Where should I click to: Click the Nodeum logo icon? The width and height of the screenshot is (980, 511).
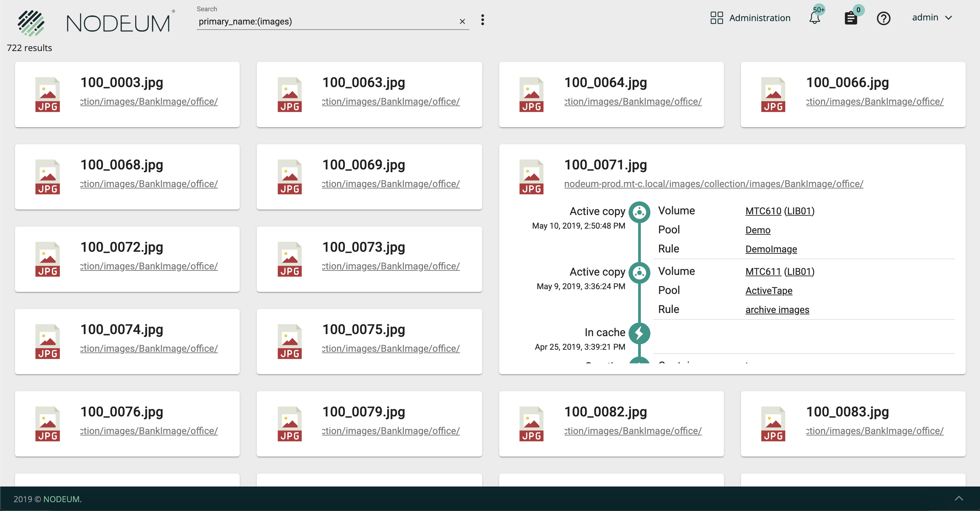click(31, 23)
